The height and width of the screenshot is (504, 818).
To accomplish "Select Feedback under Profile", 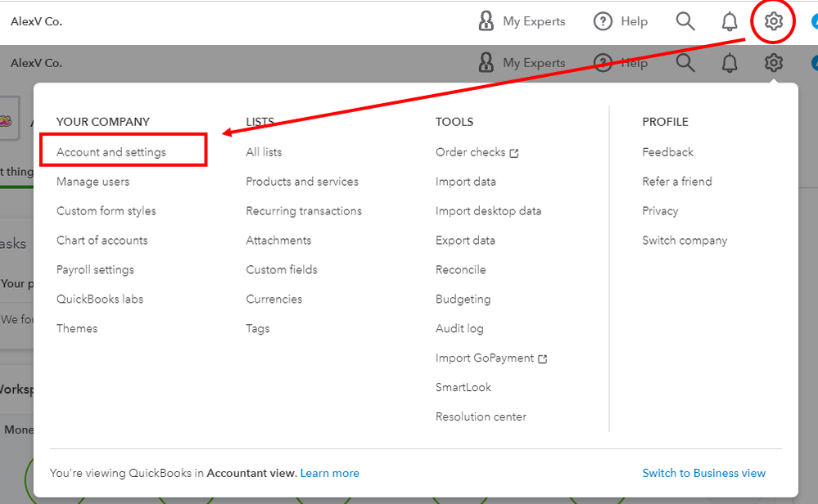I will click(668, 152).
